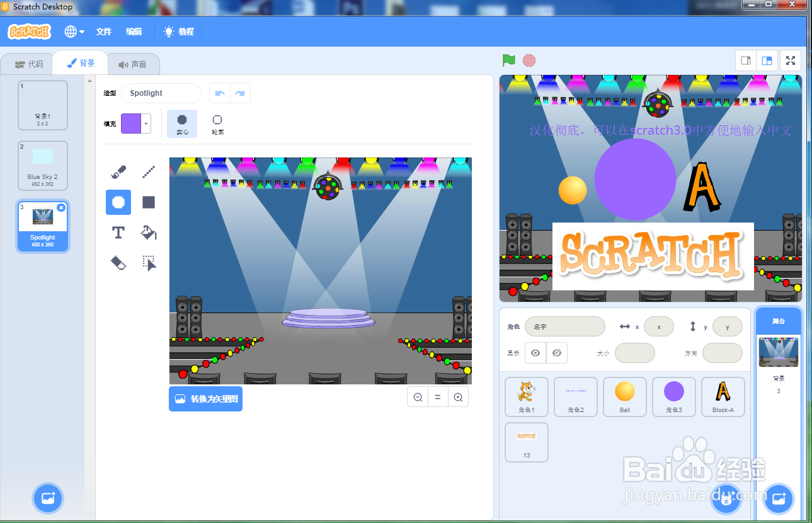This screenshot has width=812, height=523.
Task: Zoom in on the canvas with the magnifier
Action: (x=458, y=396)
